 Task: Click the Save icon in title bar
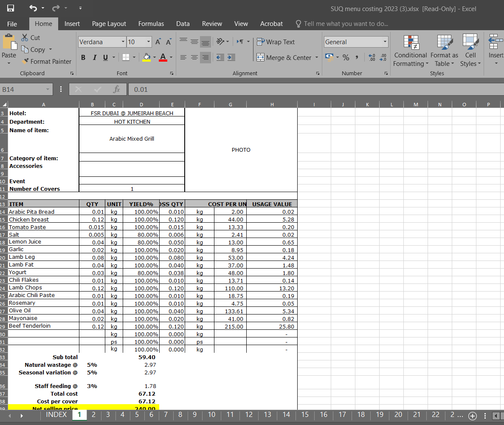[x=10, y=8]
